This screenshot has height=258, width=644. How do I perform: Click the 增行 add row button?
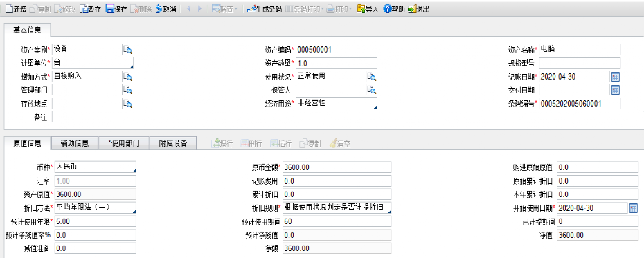(x=222, y=144)
